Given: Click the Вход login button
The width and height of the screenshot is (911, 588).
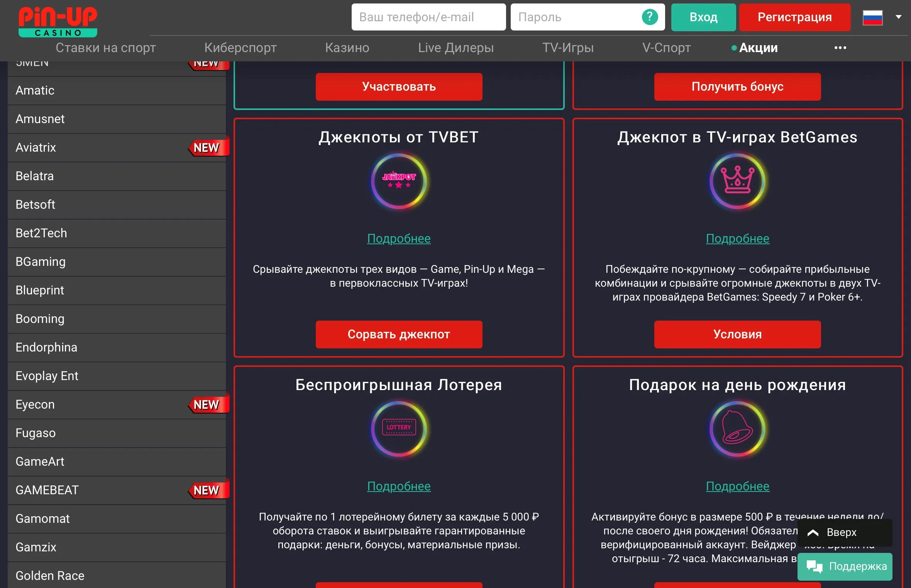Looking at the screenshot, I should pos(703,17).
